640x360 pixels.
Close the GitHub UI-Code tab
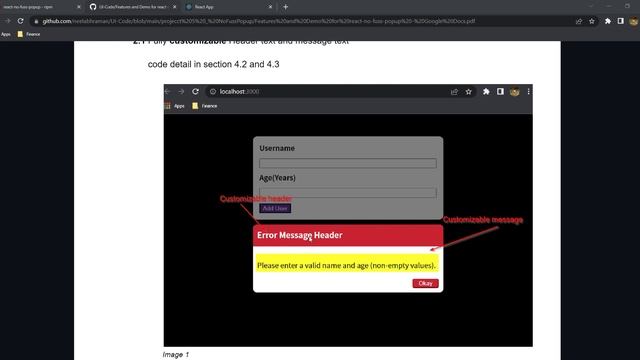(x=175, y=7)
